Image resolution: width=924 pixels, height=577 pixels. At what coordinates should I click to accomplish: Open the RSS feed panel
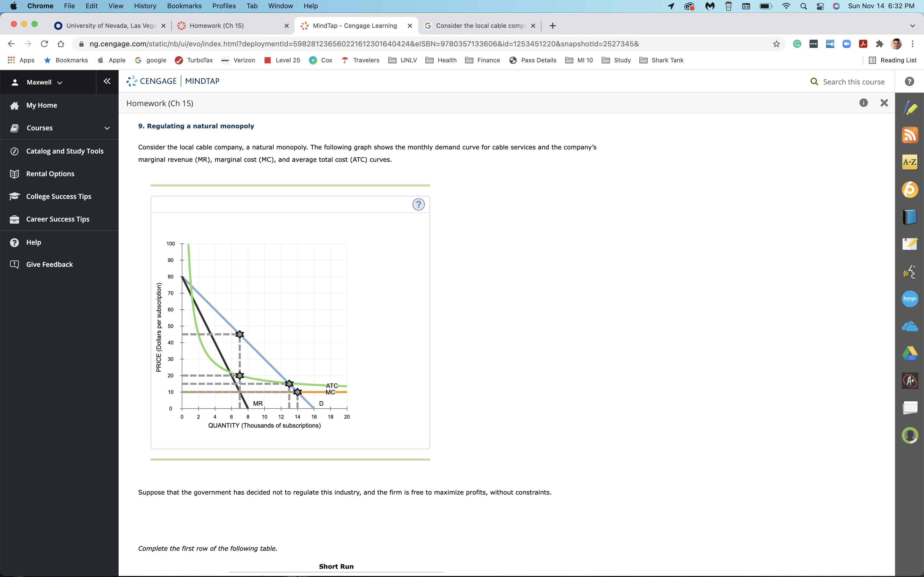tap(910, 135)
